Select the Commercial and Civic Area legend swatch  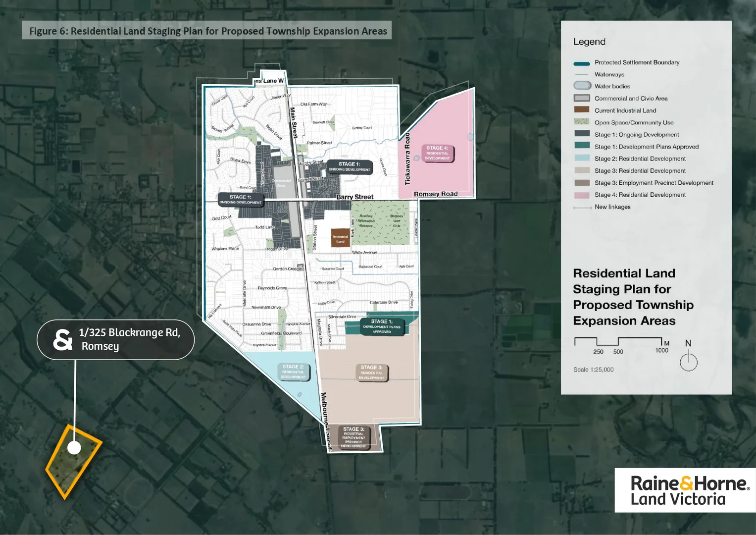pyautogui.click(x=582, y=98)
